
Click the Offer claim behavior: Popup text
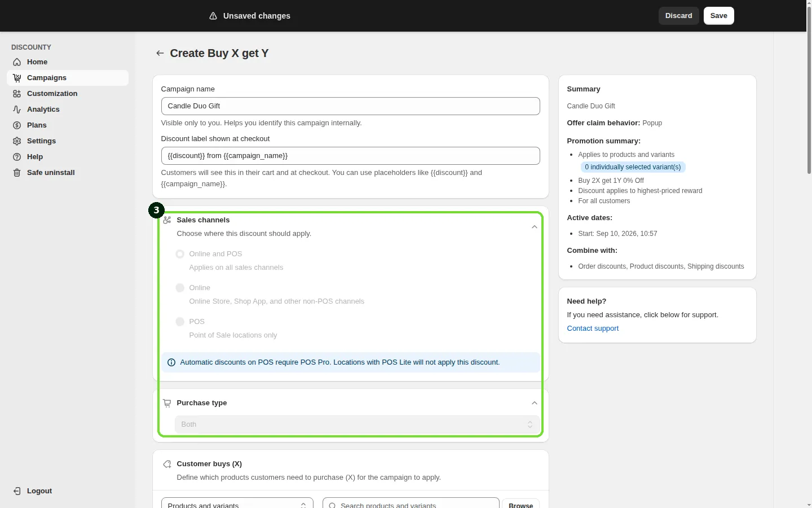pyautogui.click(x=614, y=123)
